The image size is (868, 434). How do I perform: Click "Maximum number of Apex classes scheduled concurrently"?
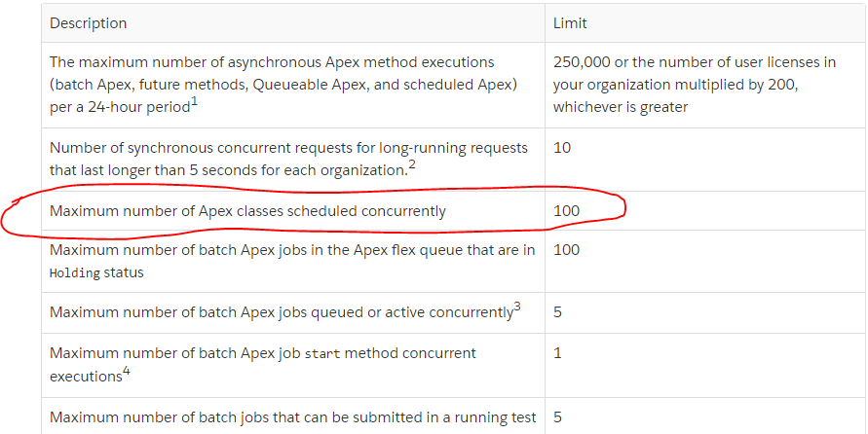point(247,211)
